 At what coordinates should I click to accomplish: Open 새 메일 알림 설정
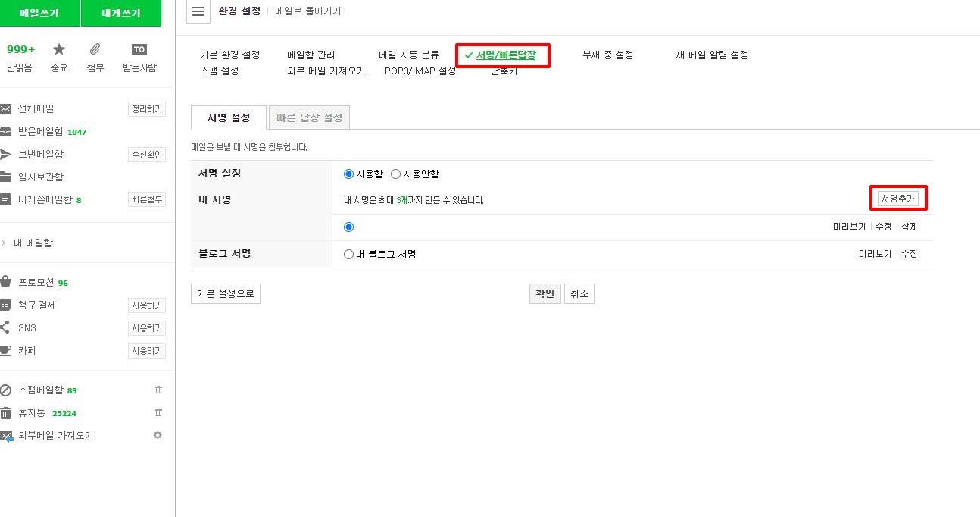712,55
